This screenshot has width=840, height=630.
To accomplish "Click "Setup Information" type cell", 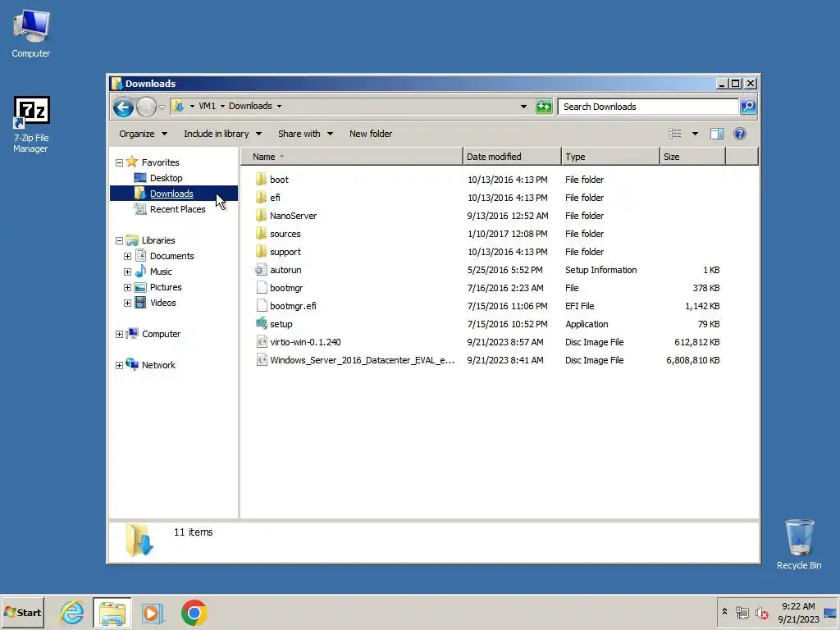I will (600, 269).
